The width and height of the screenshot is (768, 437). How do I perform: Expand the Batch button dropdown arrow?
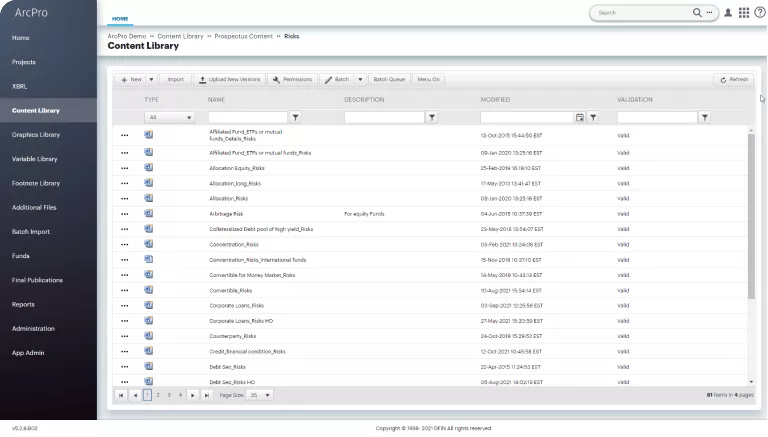360,79
